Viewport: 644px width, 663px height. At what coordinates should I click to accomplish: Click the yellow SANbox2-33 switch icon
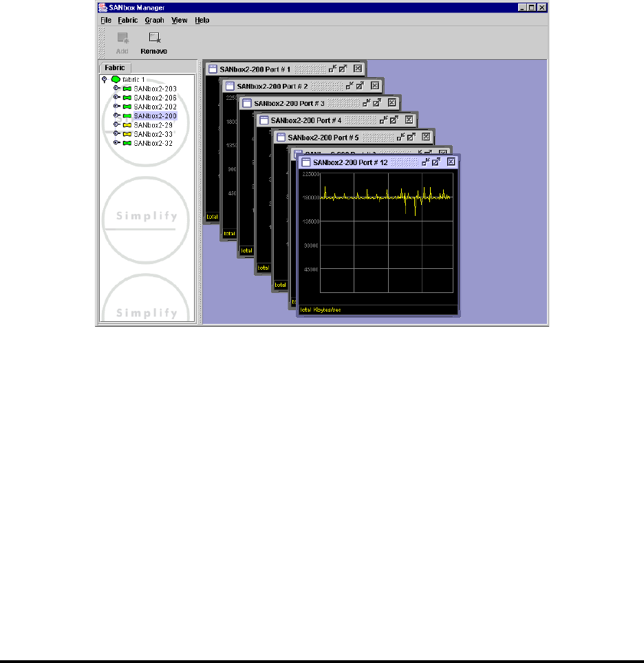pos(127,134)
